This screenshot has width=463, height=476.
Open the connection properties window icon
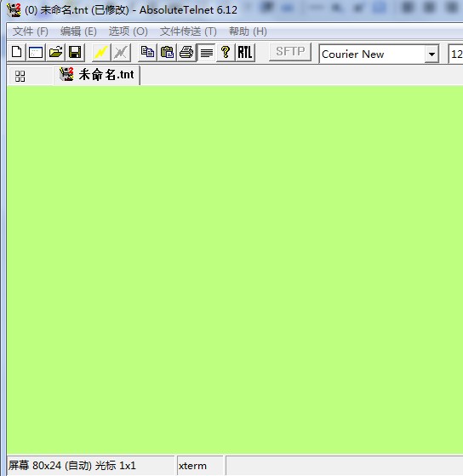coord(36,53)
